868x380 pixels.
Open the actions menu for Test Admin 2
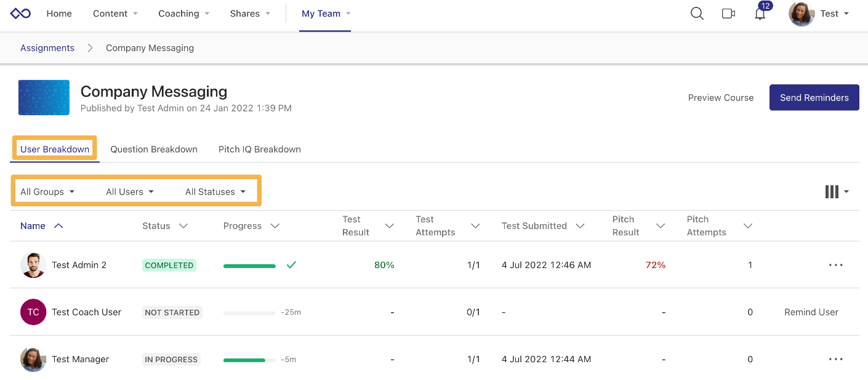tap(835, 265)
